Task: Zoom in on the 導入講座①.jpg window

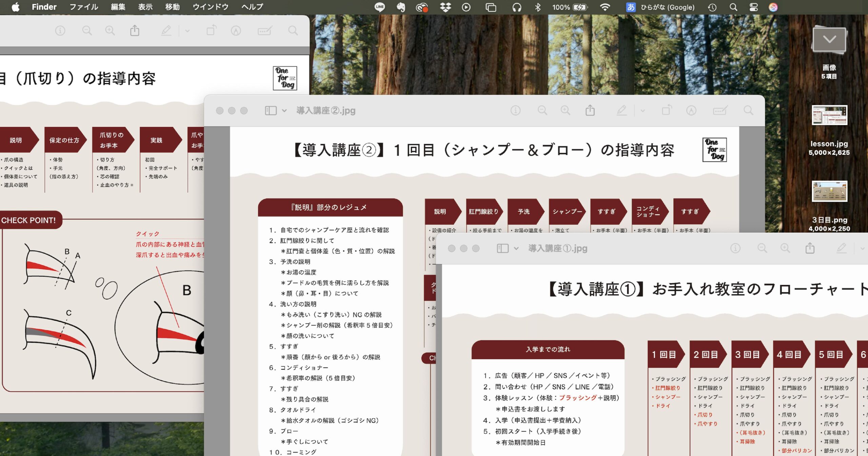Action: [785, 248]
